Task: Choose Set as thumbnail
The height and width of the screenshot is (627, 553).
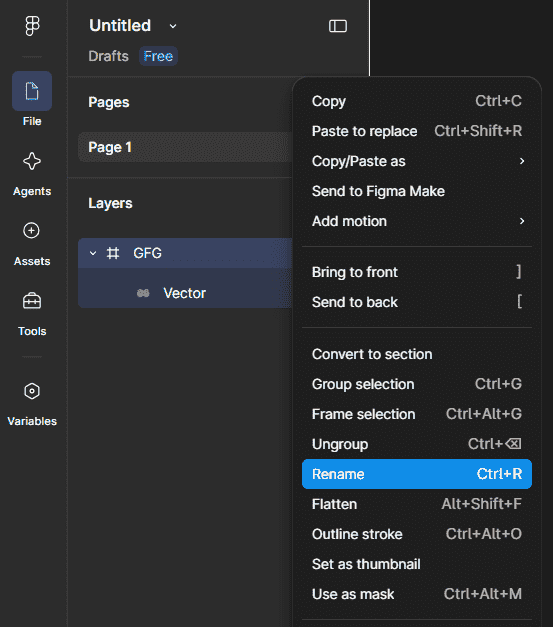Action: click(417, 564)
